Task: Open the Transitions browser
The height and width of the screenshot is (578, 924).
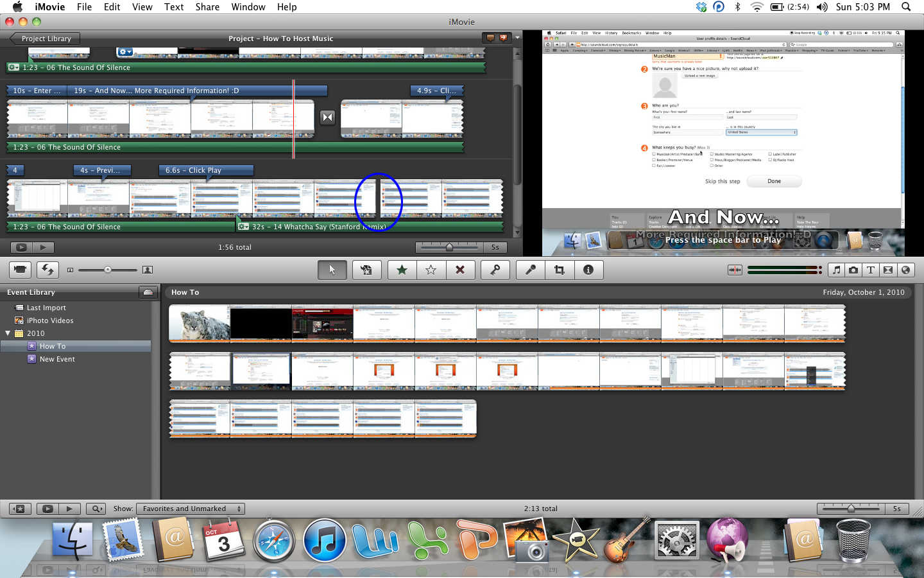Action: point(888,270)
